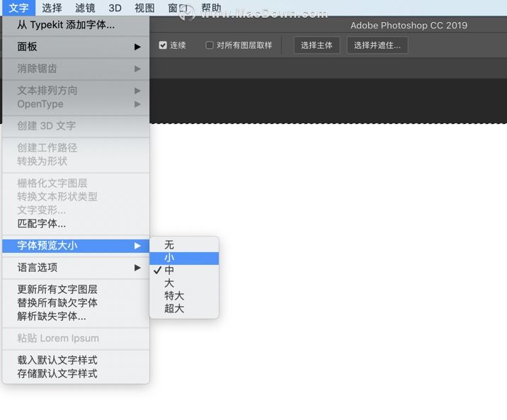Choose 匹配字体... menu item
Image resolution: width=507 pixels, height=420 pixels.
[x=76, y=224]
